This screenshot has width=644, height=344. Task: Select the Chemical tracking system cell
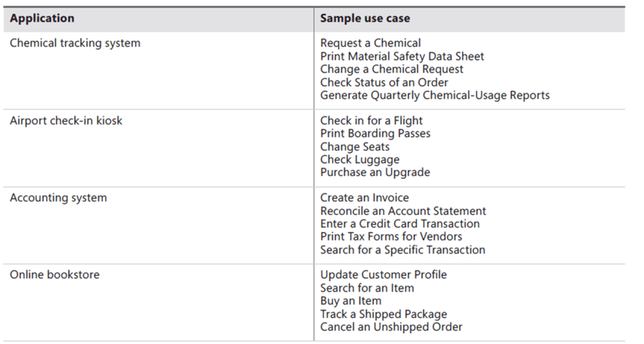[x=75, y=43]
